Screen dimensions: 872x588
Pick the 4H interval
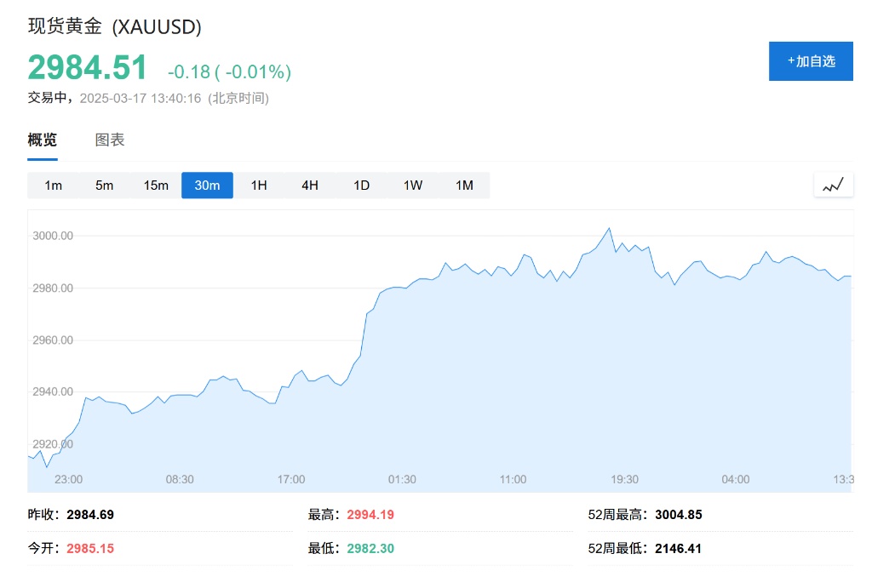(x=310, y=186)
